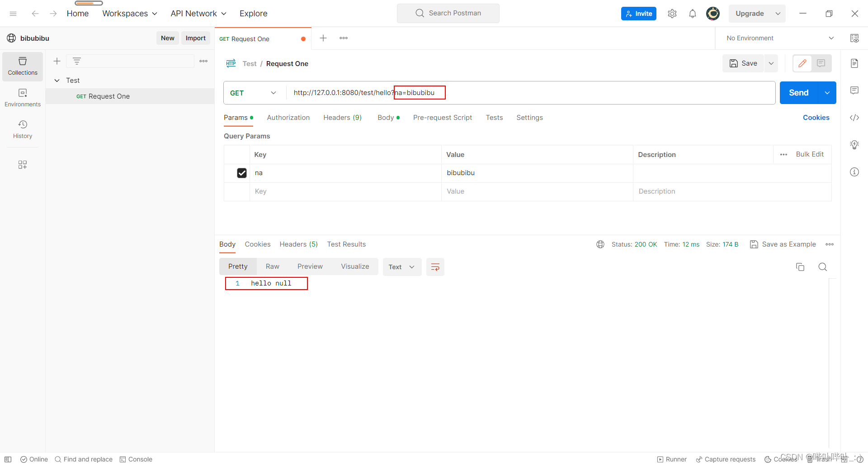
Task: Open the request Settings tab
Action: click(529, 118)
